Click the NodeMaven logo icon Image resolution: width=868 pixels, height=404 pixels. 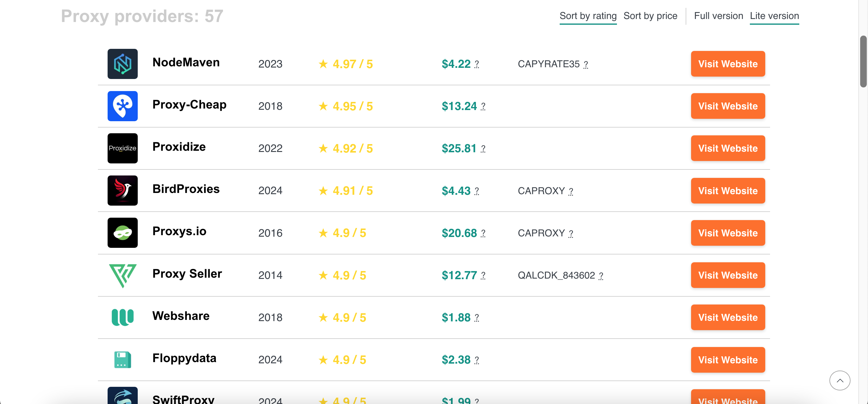(122, 64)
